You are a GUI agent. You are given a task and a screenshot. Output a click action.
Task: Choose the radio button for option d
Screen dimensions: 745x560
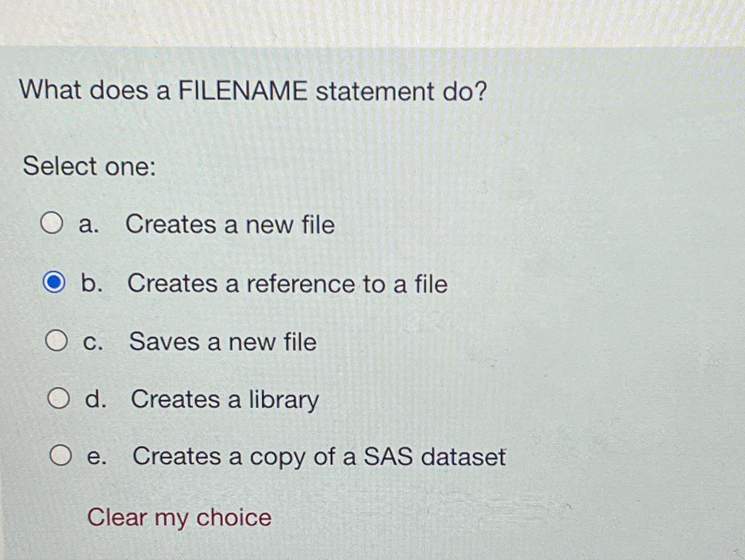[59, 399]
